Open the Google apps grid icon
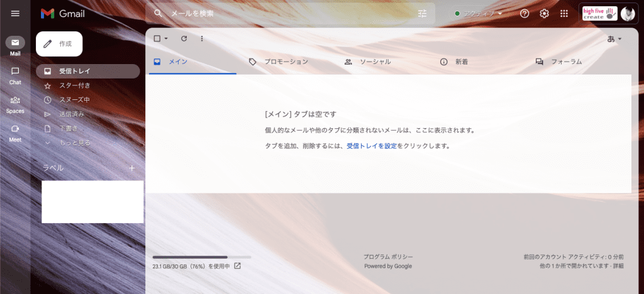This screenshot has height=294, width=644. (564, 13)
